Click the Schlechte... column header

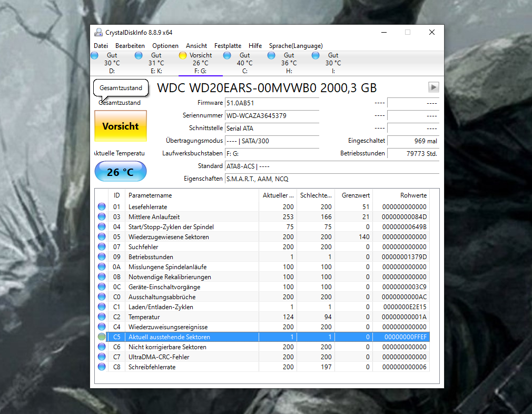click(x=316, y=195)
